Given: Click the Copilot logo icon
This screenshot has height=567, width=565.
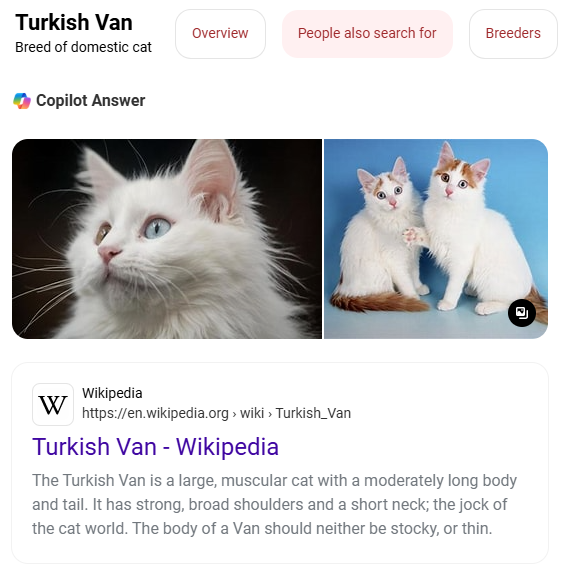Looking at the screenshot, I should coord(22,101).
